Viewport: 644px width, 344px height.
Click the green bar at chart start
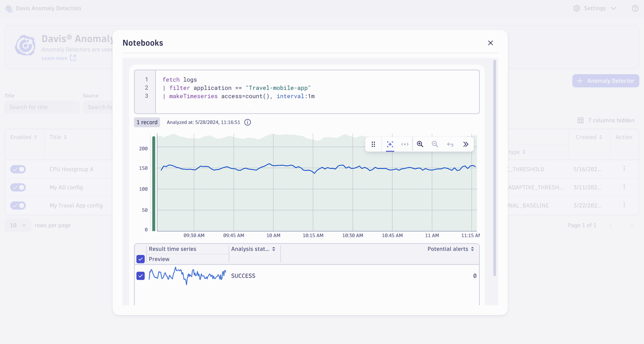pyautogui.click(x=154, y=184)
